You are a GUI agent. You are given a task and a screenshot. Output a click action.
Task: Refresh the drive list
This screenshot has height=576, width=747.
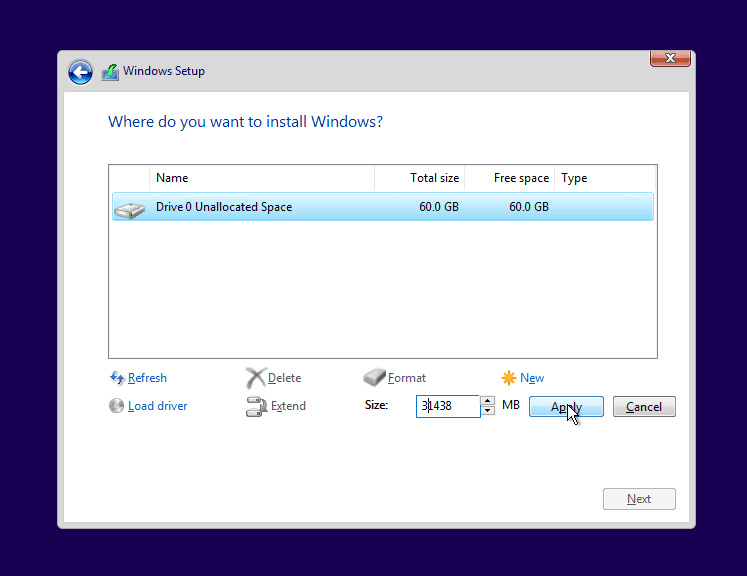(x=147, y=378)
